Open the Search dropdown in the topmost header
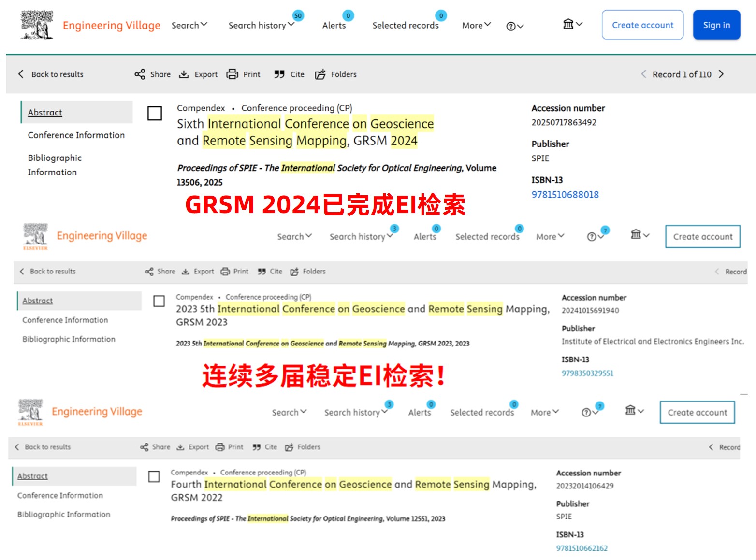The height and width of the screenshot is (560, 756). [189, 25]
